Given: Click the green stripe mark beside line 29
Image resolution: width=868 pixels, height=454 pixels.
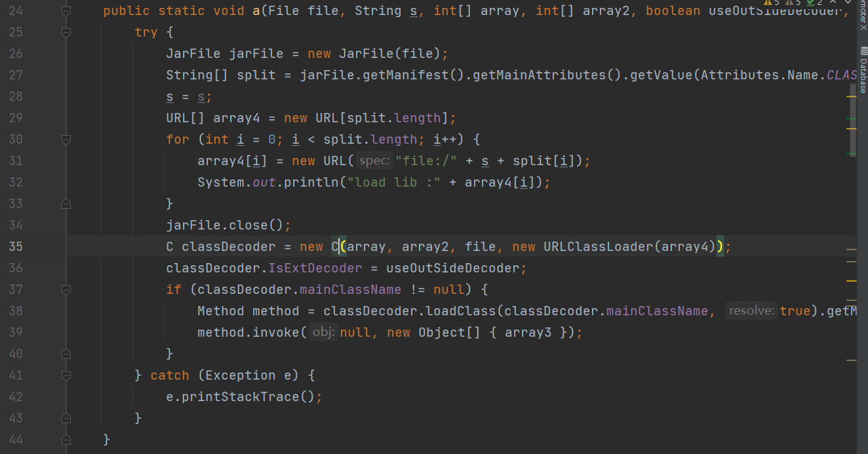Looking at the screenshot, I should (851, 119).
